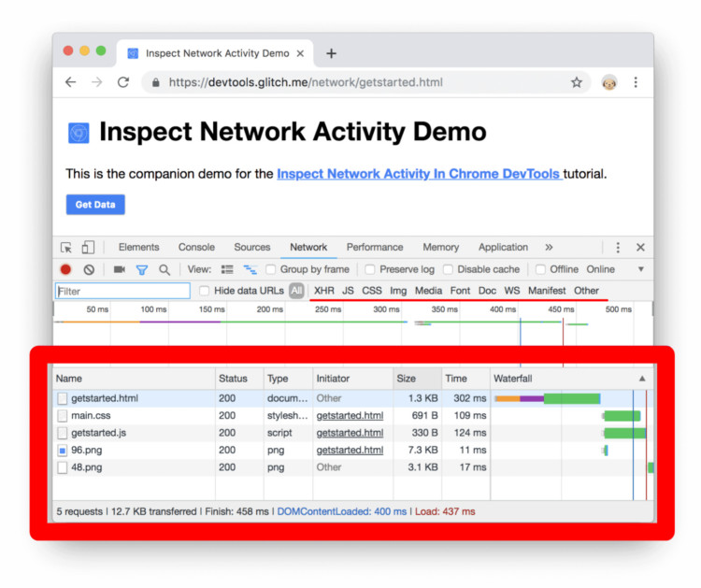Filter requests by Media
The image size is (701, 588).
click(x=428, y=291)
